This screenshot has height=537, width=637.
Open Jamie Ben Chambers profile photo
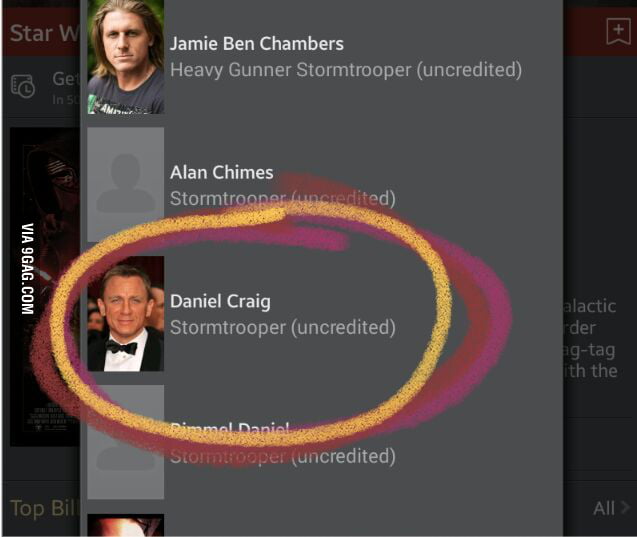pos(126,57)
